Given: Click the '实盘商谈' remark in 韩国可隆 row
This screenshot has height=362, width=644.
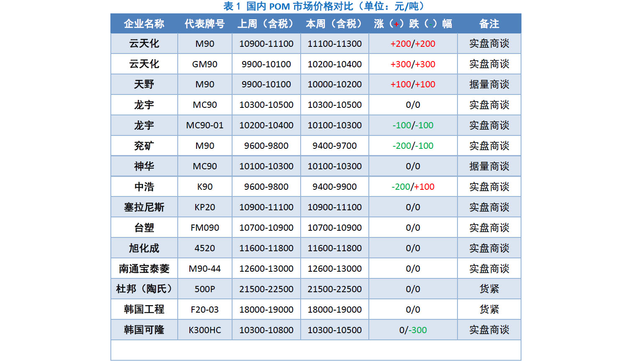Looking at the screenshot, I should (x=489, y=330).
